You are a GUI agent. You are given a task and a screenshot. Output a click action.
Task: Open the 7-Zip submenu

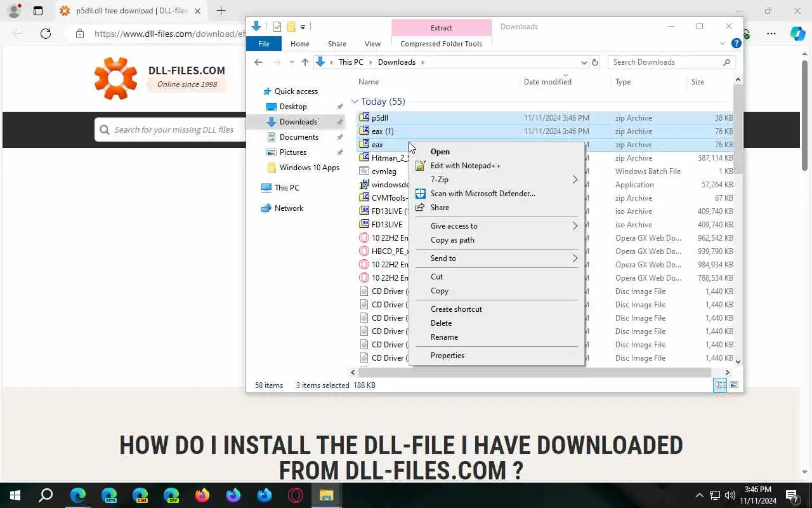tap(497, 180)
